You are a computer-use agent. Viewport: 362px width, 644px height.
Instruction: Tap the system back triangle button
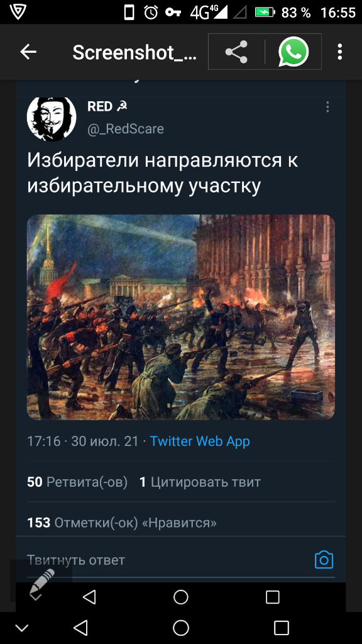click(80, 628)
